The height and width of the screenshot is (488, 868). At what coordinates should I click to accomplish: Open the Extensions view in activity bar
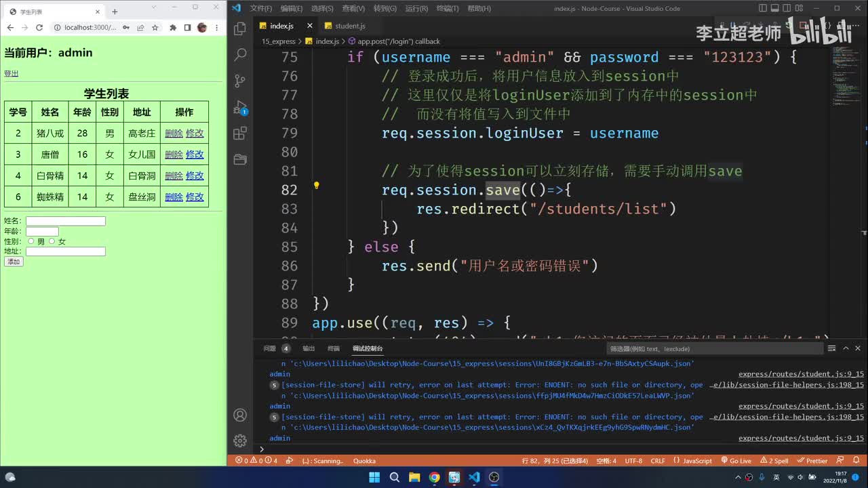pyautogui.click(x=239, y=134)
